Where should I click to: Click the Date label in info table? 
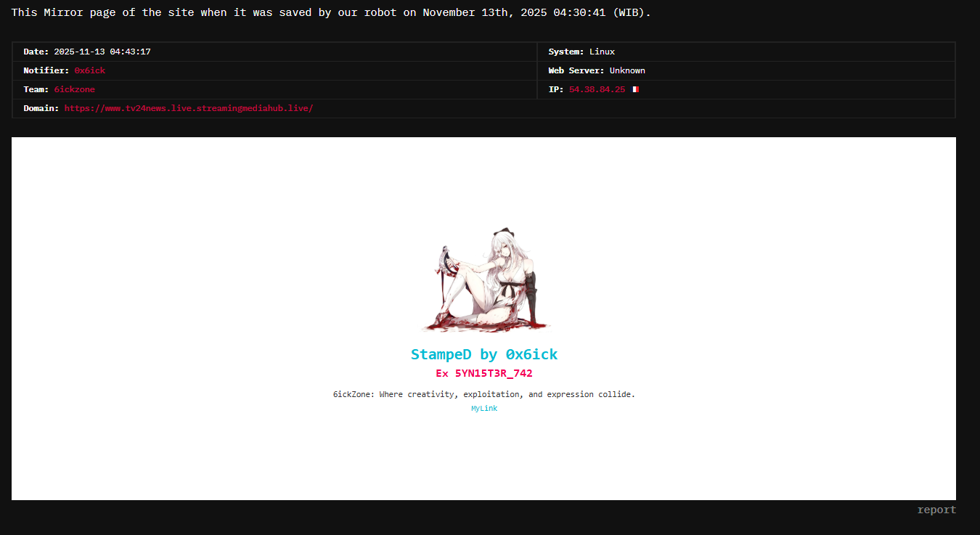[x=36, y=52]
